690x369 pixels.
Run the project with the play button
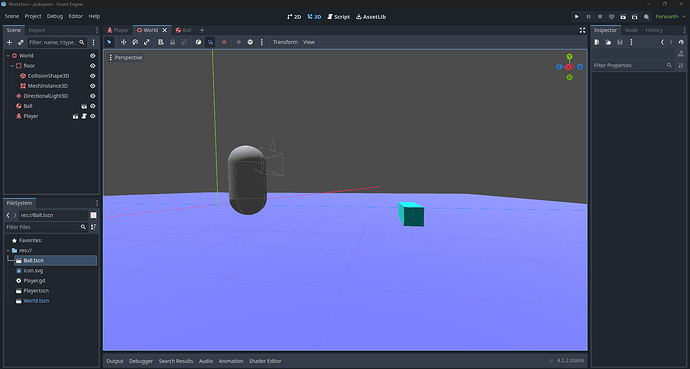tap(576, 17)
